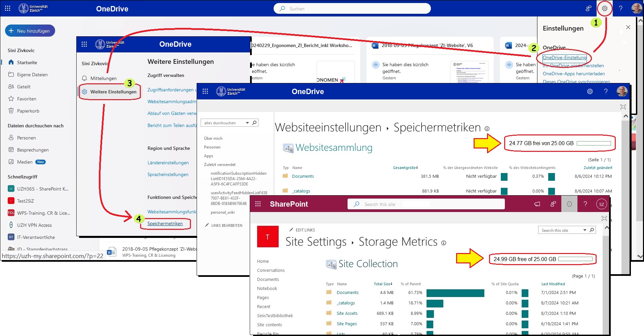This screenshot has height=336, width=644.
Task: Click the OneDrive-Einstellungen link
Action: (564, 57)
